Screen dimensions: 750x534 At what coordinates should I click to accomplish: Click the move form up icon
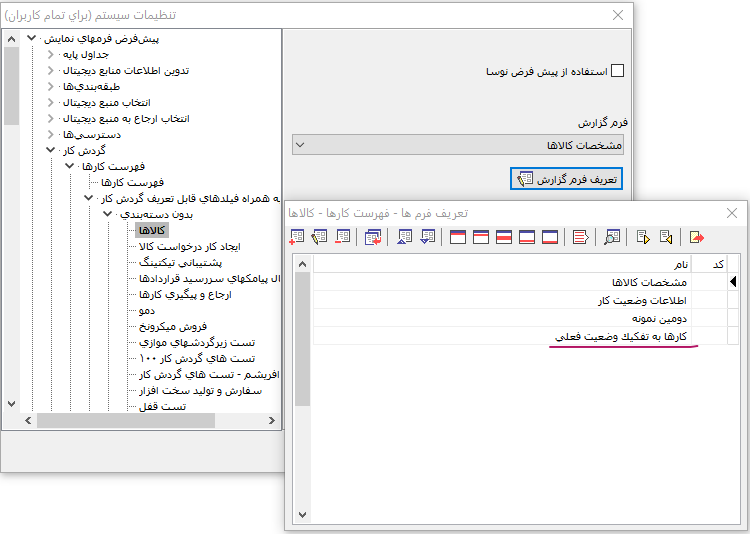404,237
